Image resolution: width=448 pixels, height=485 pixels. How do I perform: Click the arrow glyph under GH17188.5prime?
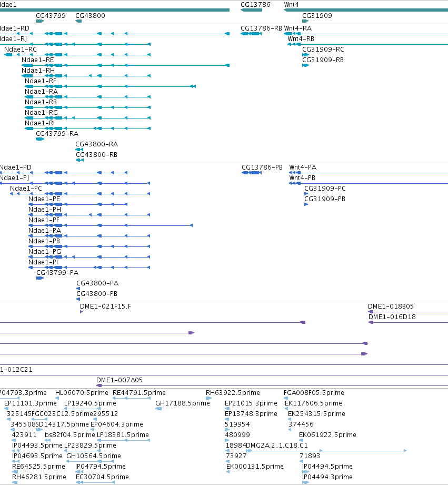[x=158, y=409]
